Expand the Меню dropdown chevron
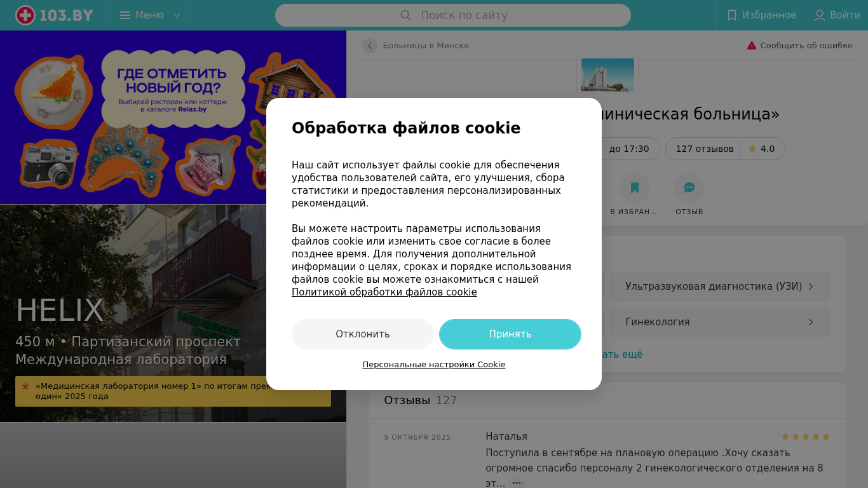Viewport: 868px width, 488px height. pos(177,15)
